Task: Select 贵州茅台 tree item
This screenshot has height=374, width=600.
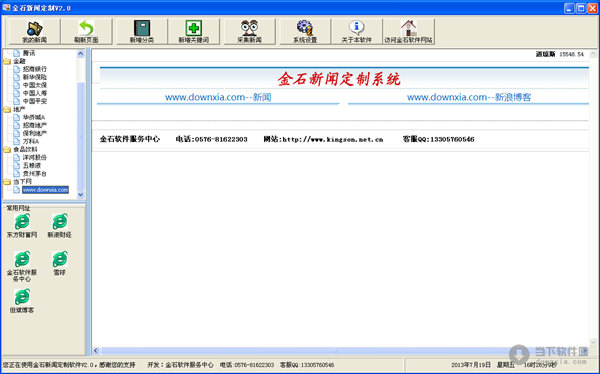Action: point(34,174)
